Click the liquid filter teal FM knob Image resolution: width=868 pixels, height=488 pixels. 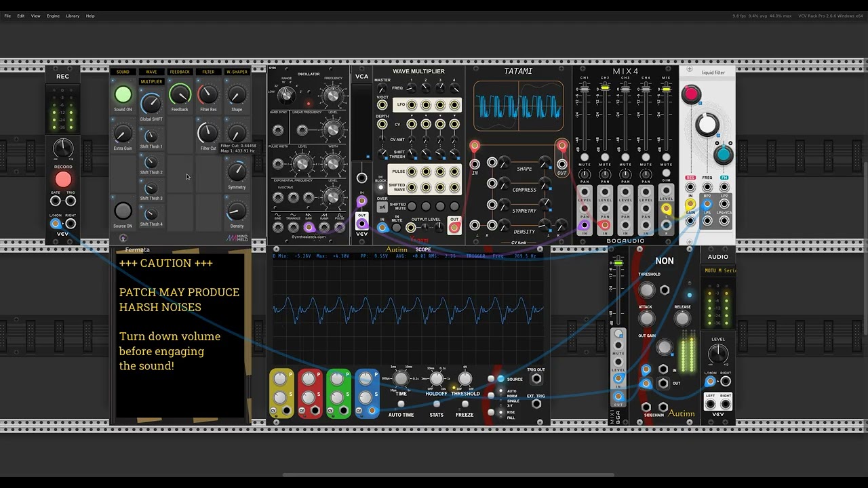pyautogui.click(x=723, y=155)
